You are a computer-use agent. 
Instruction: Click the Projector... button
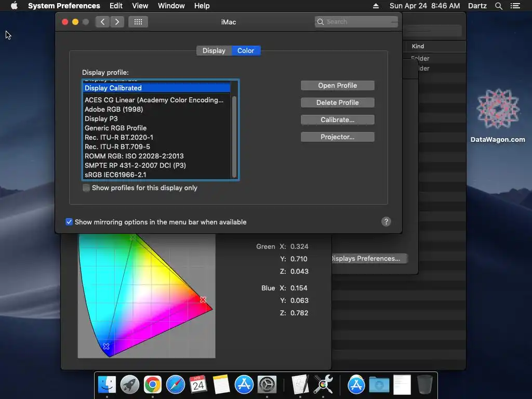click(338, 137)
